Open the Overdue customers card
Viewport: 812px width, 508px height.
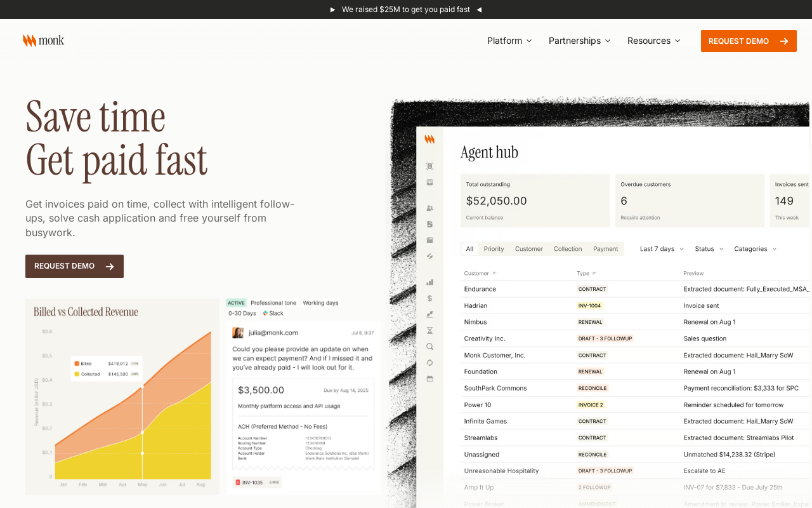pos(690,201)
